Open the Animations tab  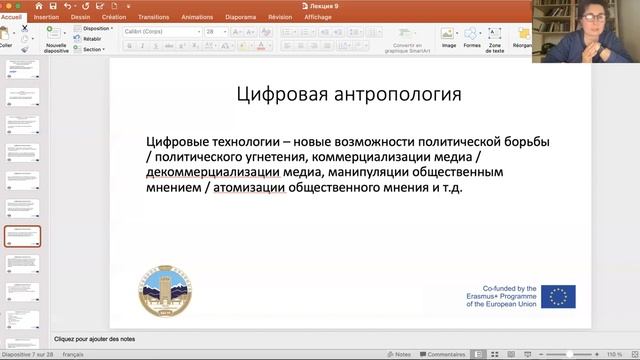click(x=197, y=17)
